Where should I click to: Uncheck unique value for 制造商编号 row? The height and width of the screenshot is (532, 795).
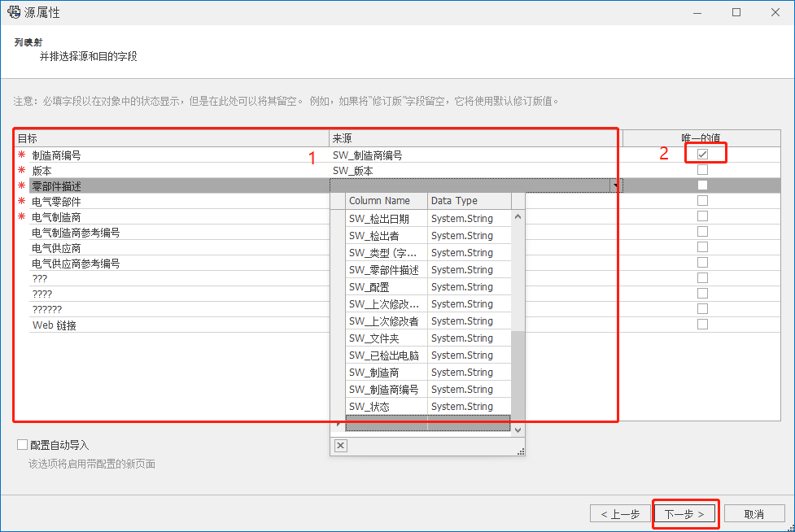(x=702, y=155)
